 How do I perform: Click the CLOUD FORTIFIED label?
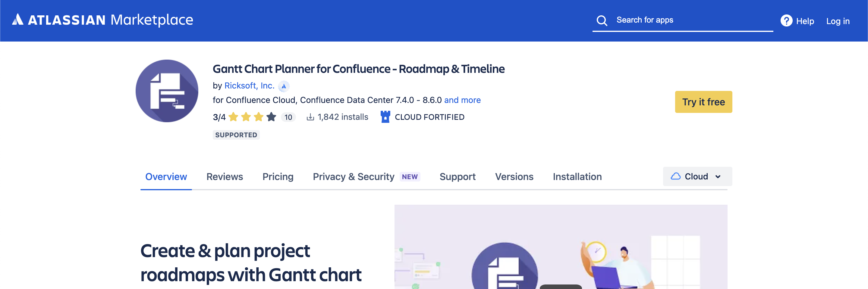[x=429, y=117]
